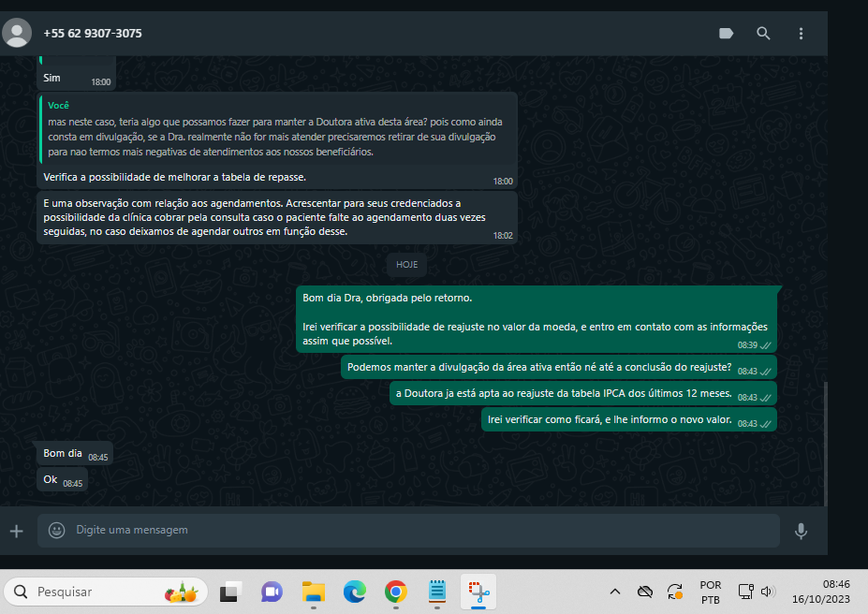The width and height of the screenshot is (868, 614).
Task: Click the label tag icon in chat header
Action: click(726, 33)
